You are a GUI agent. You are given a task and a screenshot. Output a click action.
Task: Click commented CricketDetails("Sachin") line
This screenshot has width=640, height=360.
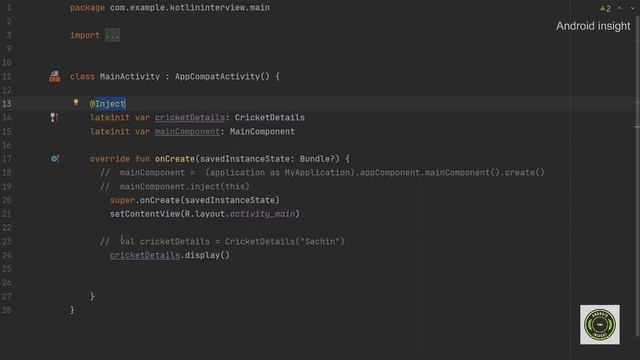222,242
